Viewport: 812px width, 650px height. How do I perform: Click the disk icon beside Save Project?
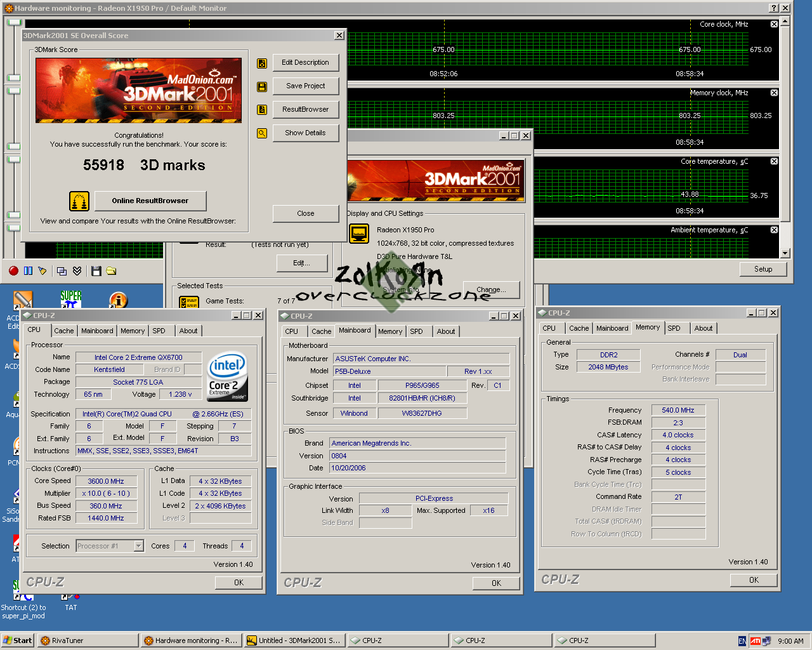point(262,87)
